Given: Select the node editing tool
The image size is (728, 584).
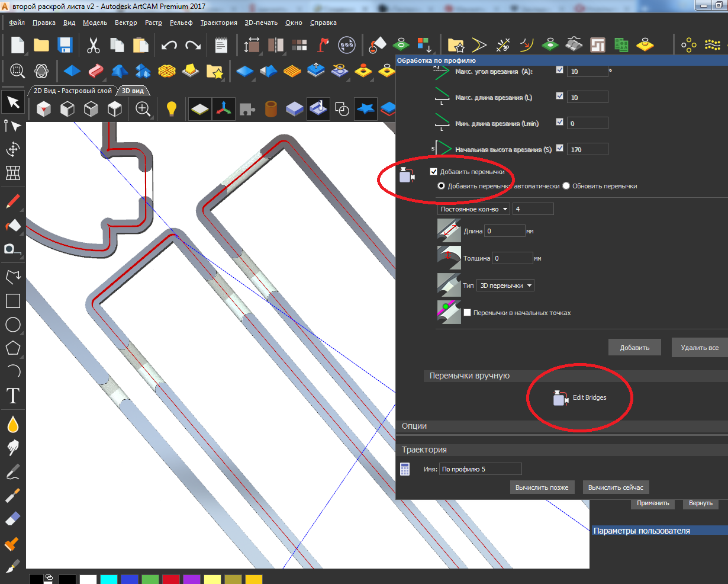Looking at the screenshot, I should 13,126.
